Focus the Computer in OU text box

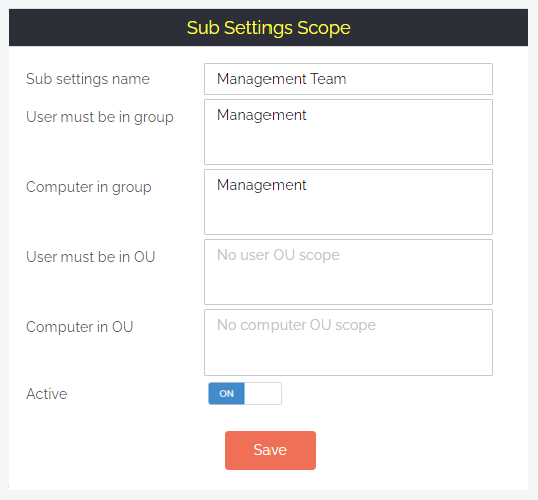pyautogui.click(x=348, y=342)
